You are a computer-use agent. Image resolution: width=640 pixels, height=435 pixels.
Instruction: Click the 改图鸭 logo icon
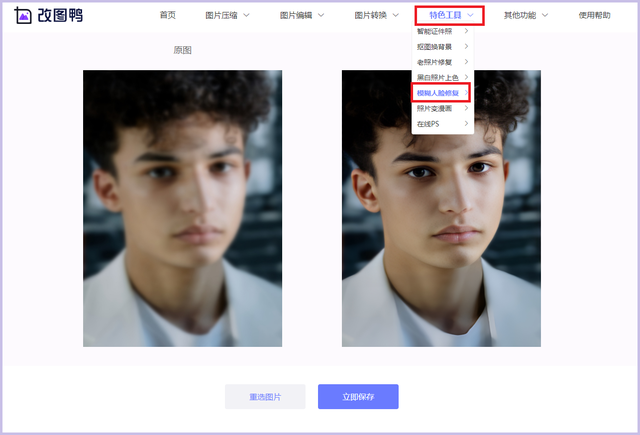click(x=23, y=16)
